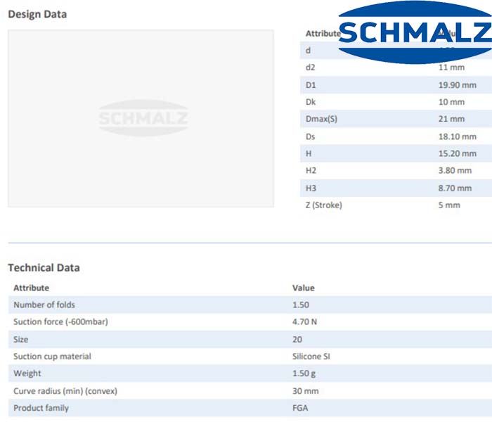
Task: Select the Product family label
Action: tap(41, 408)
